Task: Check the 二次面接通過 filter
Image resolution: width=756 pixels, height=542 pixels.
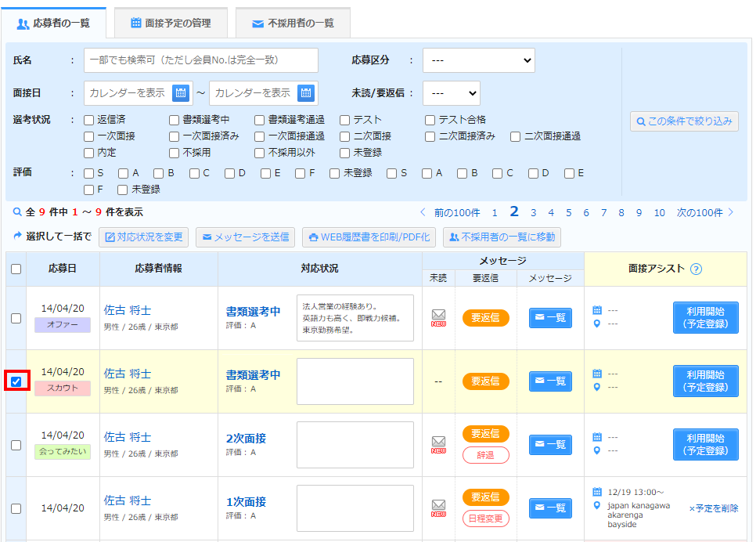Action: pos(516,136)
